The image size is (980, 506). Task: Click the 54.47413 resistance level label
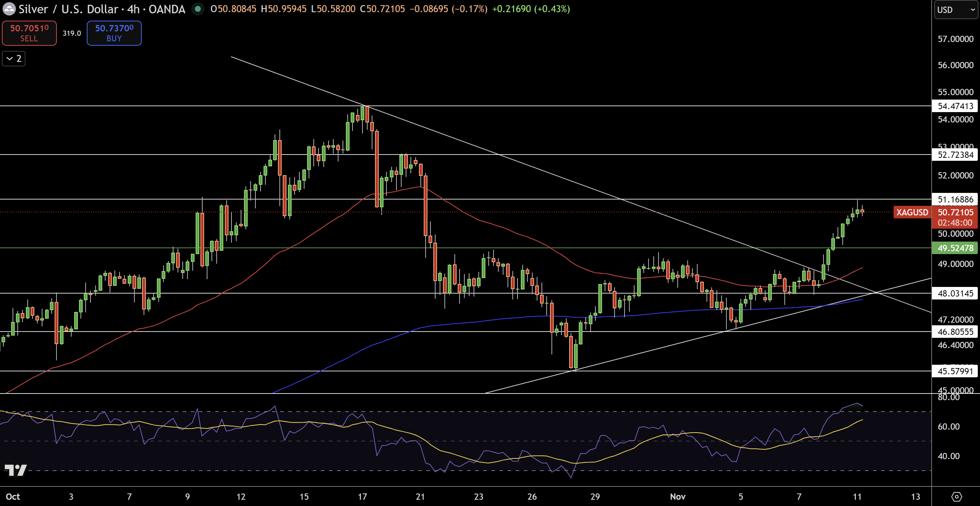click(955, 107)
